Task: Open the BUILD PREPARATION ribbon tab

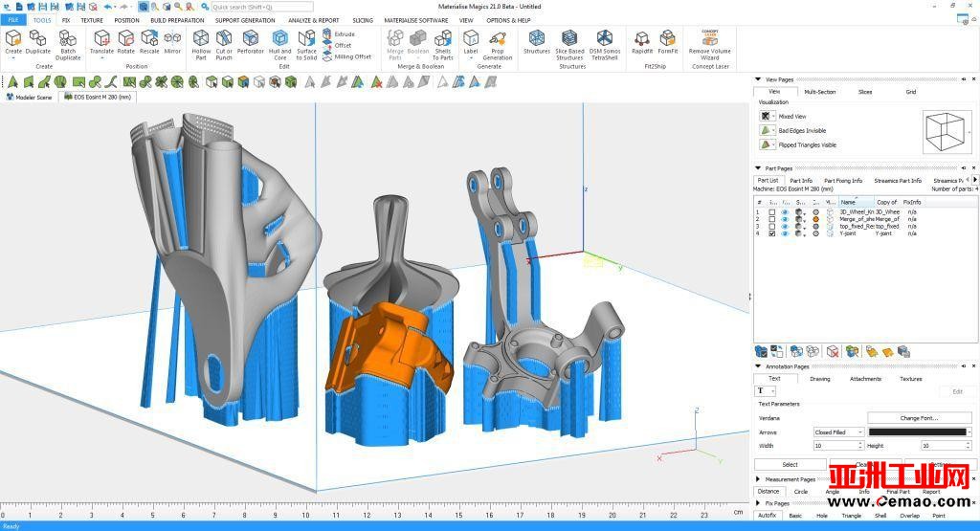Action: [177, 20]
